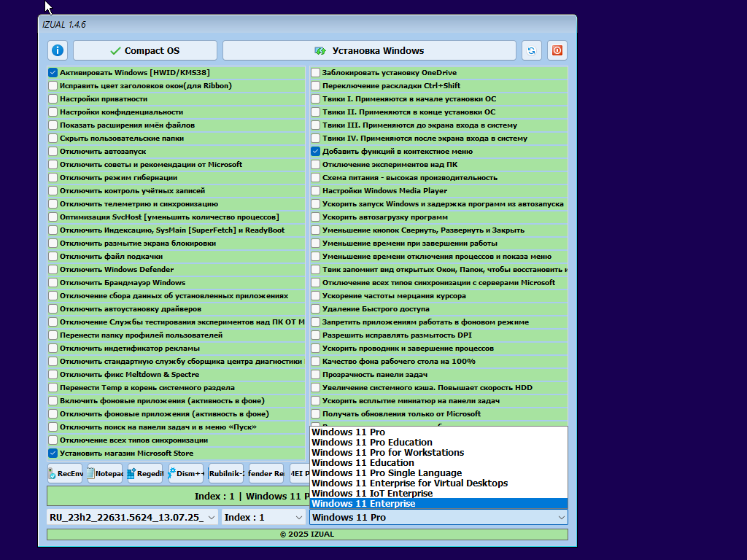Click the © 2025 IZUAL footer text

coord(307,534)
